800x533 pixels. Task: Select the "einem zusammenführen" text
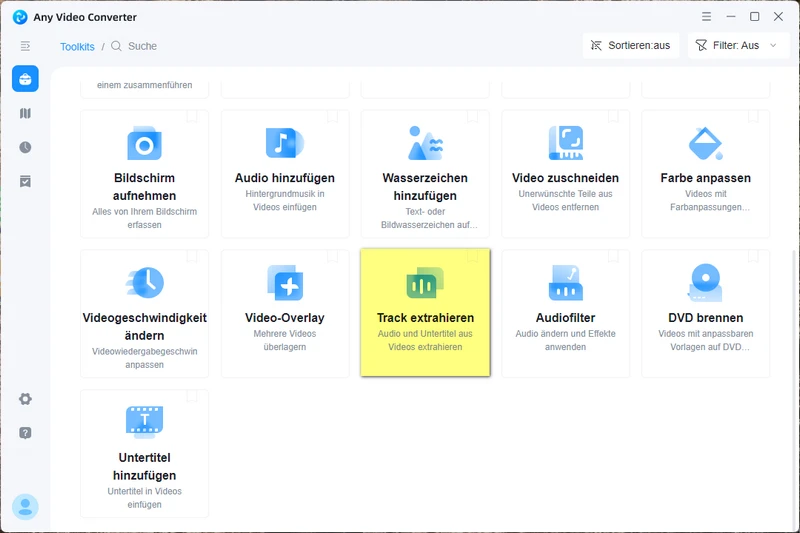(144, 85)
